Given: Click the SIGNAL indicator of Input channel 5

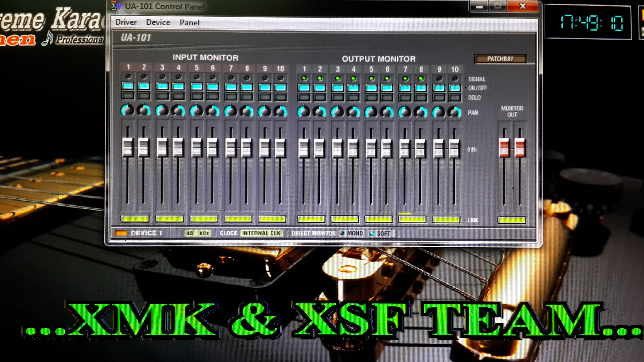Looking at the screenshot, I should pyautogui.click(x=197, y=77).
